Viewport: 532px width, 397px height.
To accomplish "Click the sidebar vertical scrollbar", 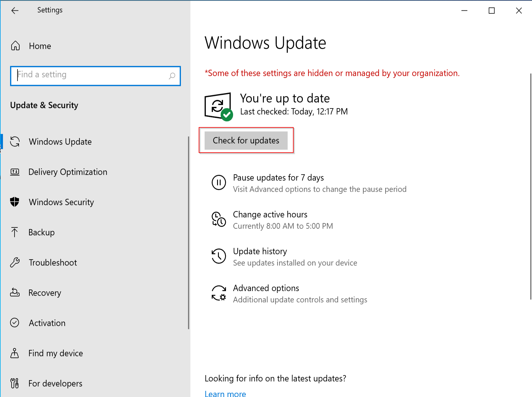I will click(189, 233).
